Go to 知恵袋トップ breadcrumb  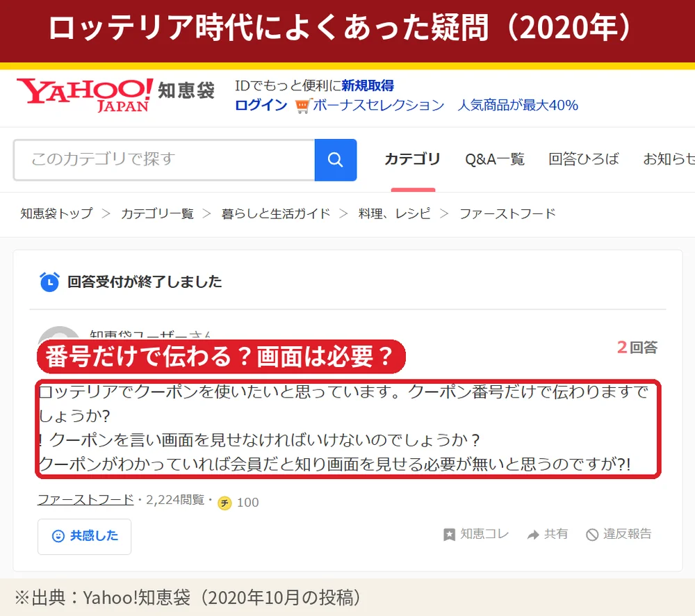coord(57,213)
